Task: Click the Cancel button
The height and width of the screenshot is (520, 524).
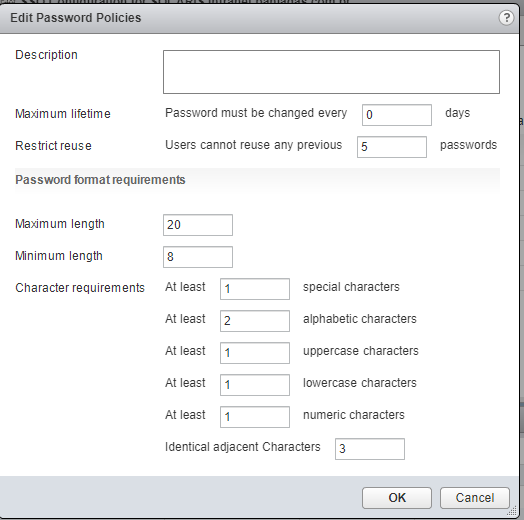Action: [475, 498]
